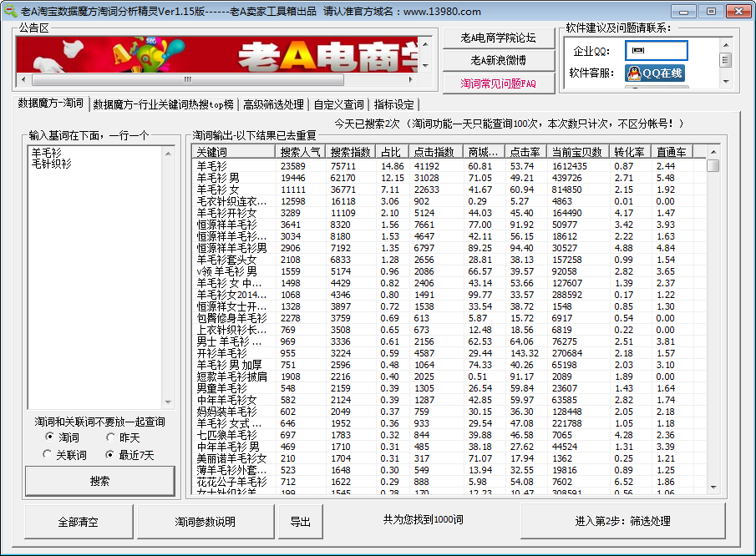The height and width of the screenshot is (556, 756).
Task: Click the 企业QQ input field
Action: 657,51
